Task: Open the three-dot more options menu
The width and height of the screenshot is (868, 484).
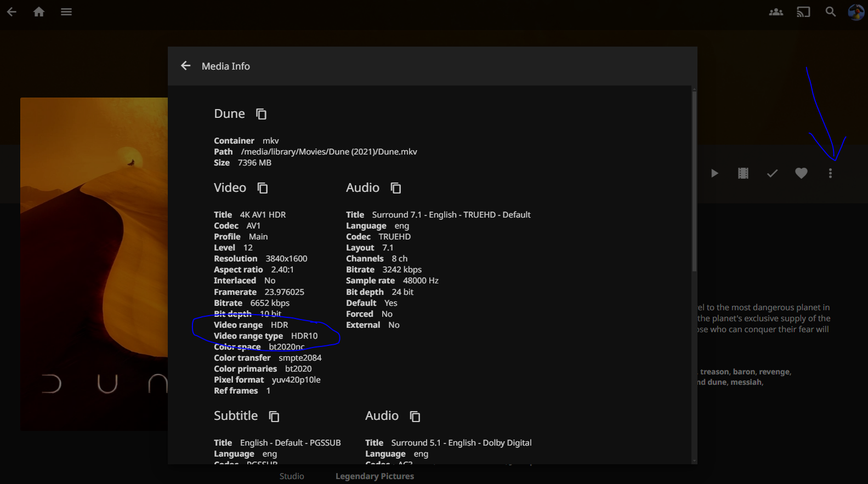Action: click(830, 173)
